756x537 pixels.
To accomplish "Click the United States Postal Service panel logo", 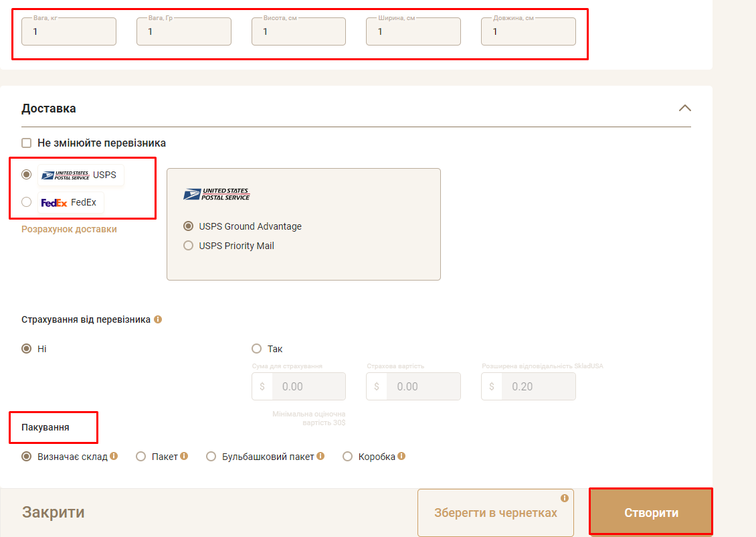I will pyautogui.click(x=217, y=194).
